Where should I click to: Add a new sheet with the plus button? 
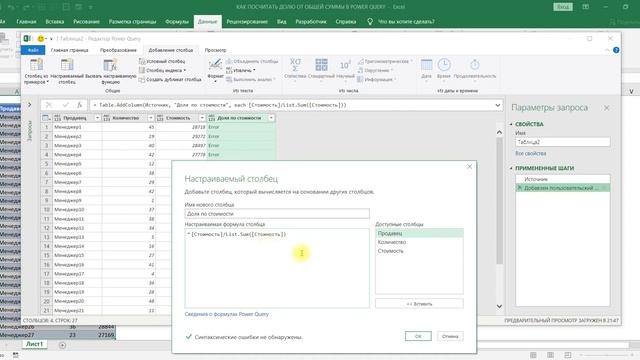62,345
